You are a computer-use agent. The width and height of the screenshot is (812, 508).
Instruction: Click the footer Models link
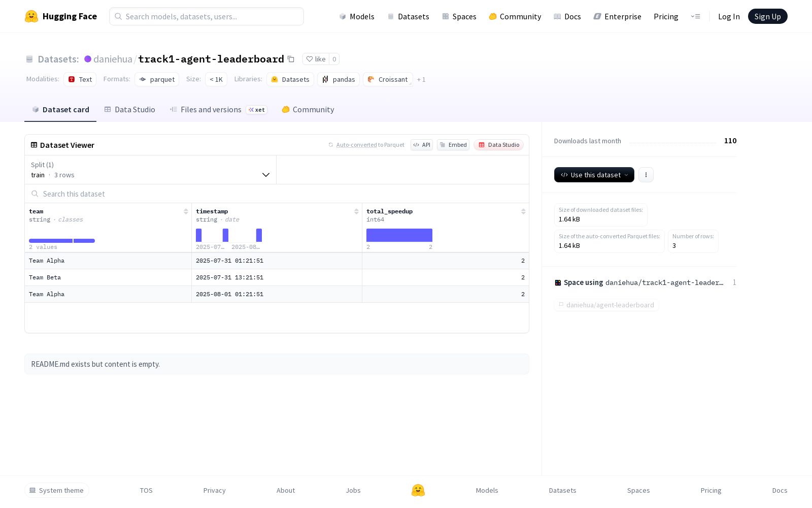[x=487, y=490]
